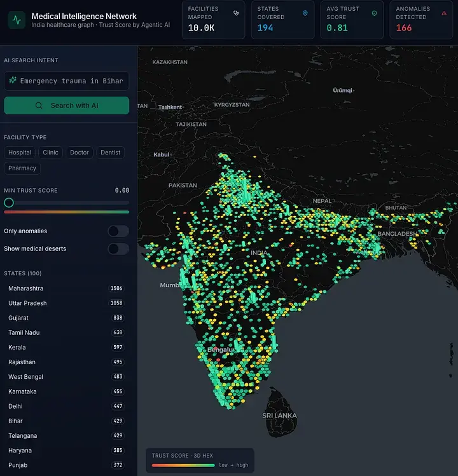The height and width of the screenshot is (476, 458).
Task: Select the Dentist facility type chip
Action: pyautogui.click(x=110, y=153)
